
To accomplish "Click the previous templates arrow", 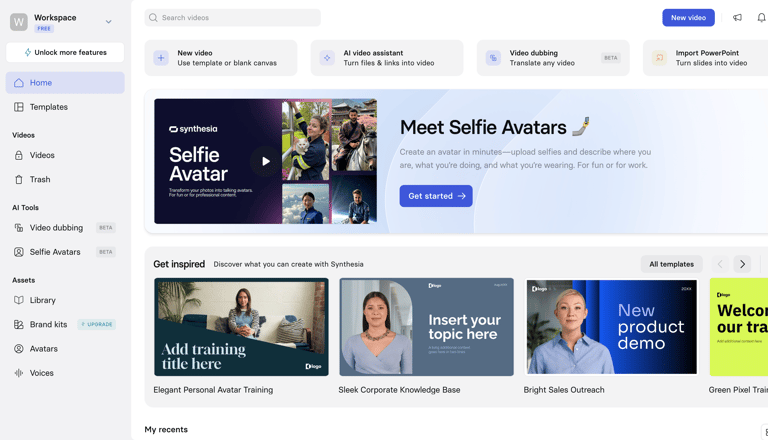I will coord(720,264).
